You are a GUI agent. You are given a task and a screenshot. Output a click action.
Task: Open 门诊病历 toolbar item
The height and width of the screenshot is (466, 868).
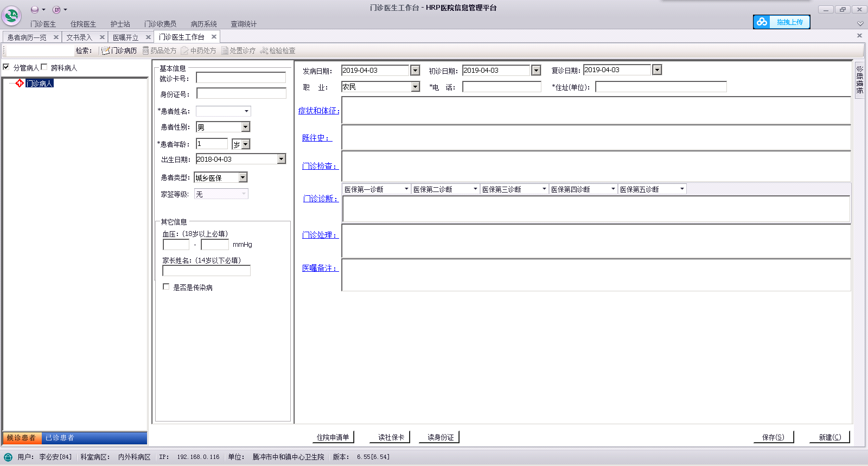coord(119,50)
